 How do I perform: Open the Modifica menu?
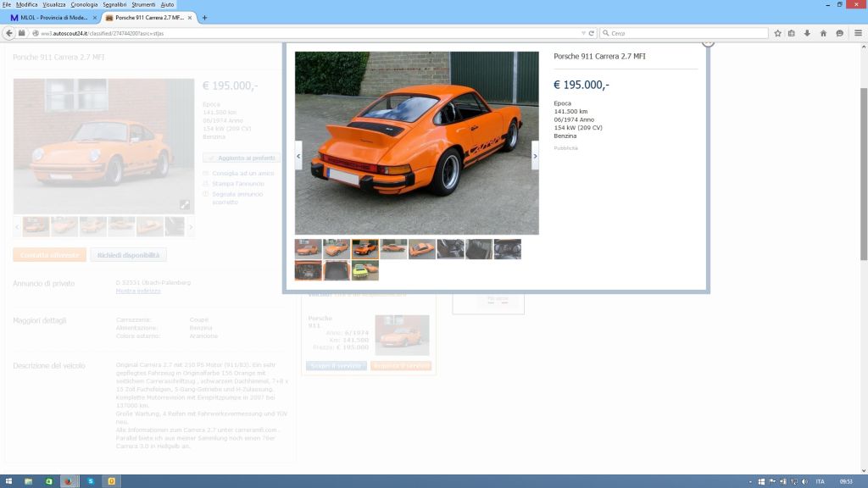26,4
